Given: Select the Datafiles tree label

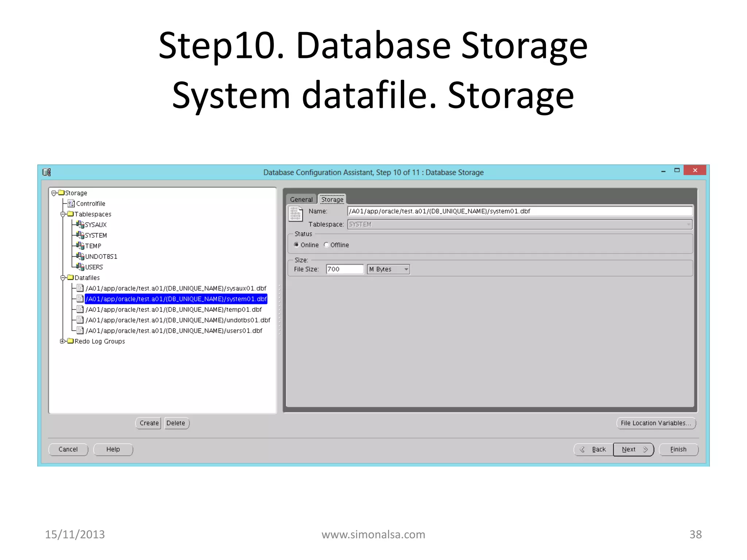Looking at the screenshot, I should click(87, 277).
